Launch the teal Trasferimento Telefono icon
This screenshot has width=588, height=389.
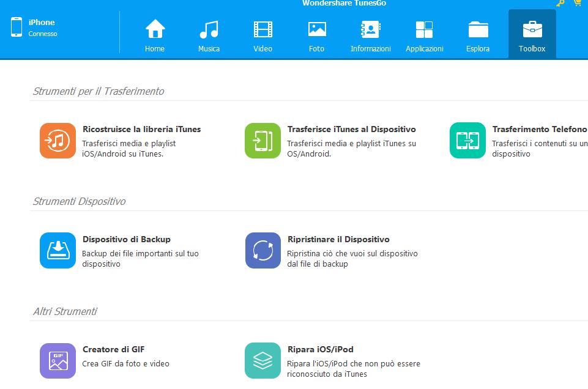[x=467, y=141]
